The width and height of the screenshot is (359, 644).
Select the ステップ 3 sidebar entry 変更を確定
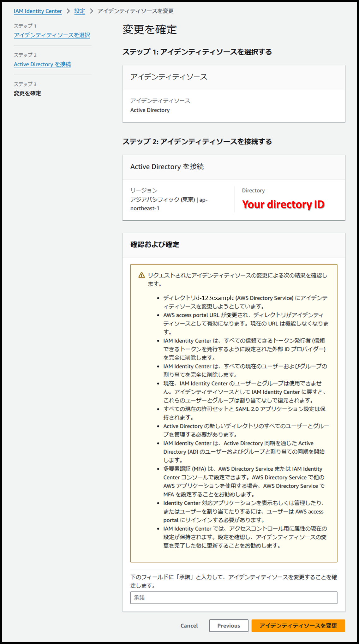[27, 93]
